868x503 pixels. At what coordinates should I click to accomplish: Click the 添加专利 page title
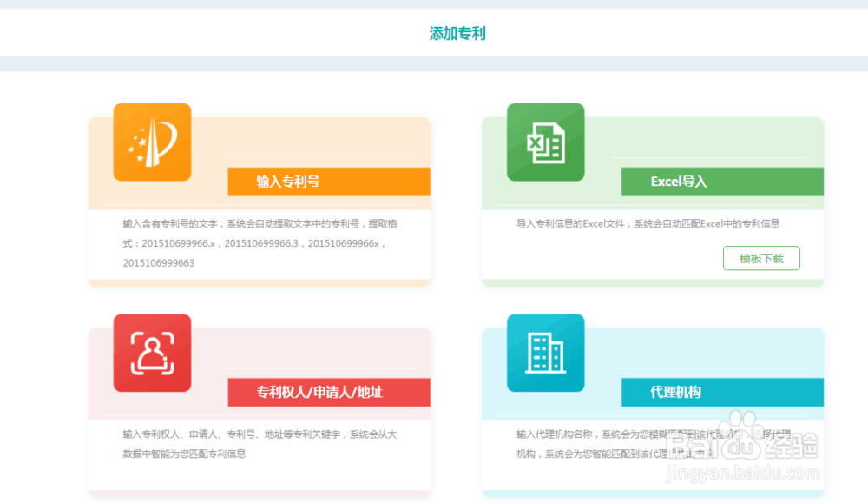[457, 33]
